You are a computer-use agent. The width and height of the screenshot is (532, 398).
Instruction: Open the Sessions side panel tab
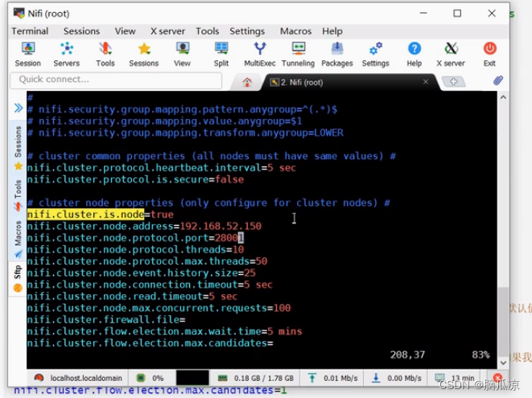click(18, 147)
